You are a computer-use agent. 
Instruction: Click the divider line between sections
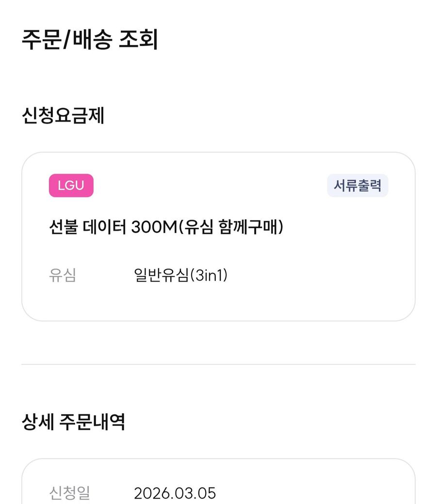point(218,364)
